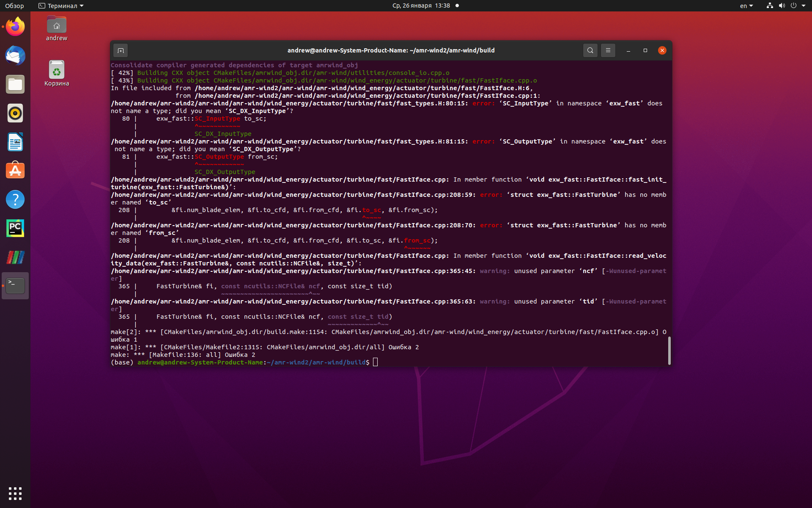Expand the system status menu arrow

coord(803,6)
